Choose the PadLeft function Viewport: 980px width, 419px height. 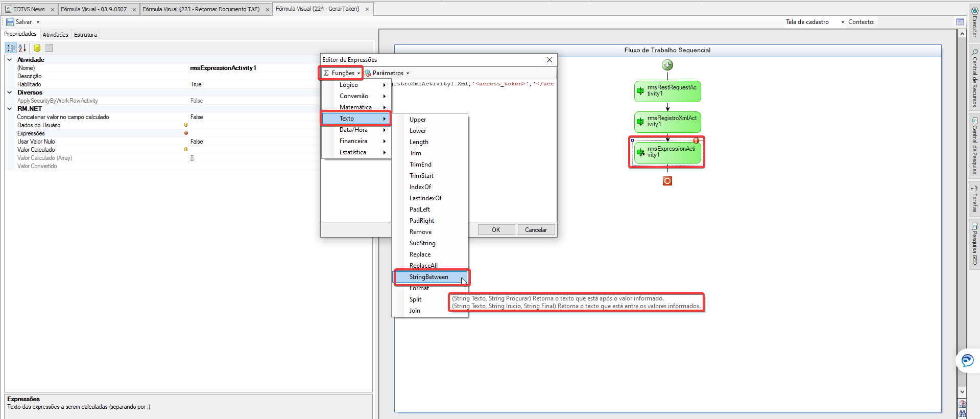pos(430,209)
